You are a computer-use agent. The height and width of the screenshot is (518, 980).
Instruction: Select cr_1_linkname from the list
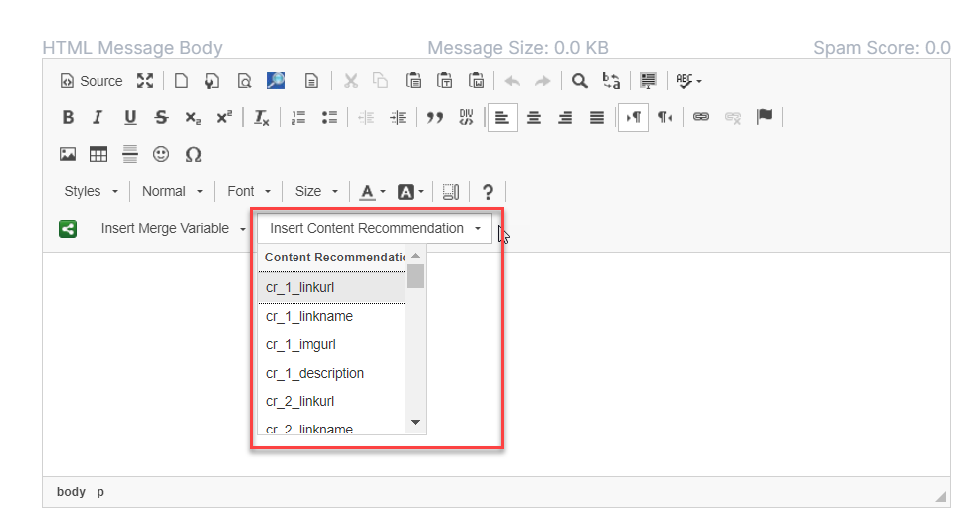pyautogui.click(x=309, y=316)
